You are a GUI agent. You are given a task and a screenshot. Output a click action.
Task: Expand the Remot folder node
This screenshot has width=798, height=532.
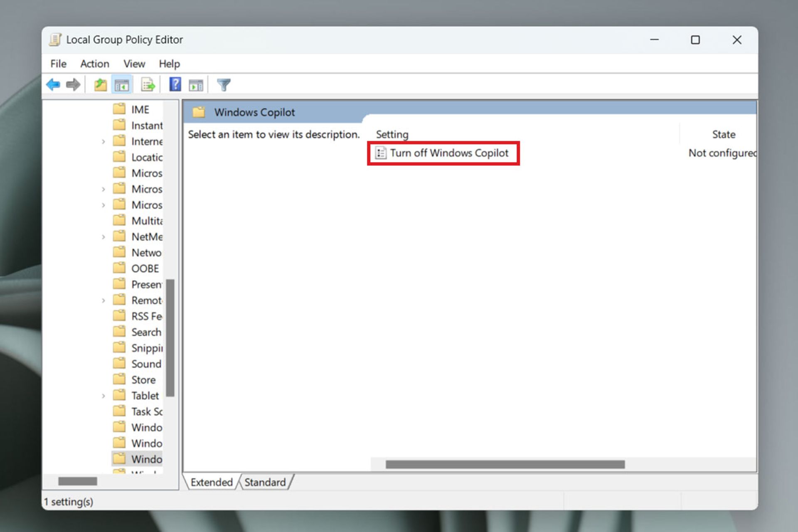point(103,300)
